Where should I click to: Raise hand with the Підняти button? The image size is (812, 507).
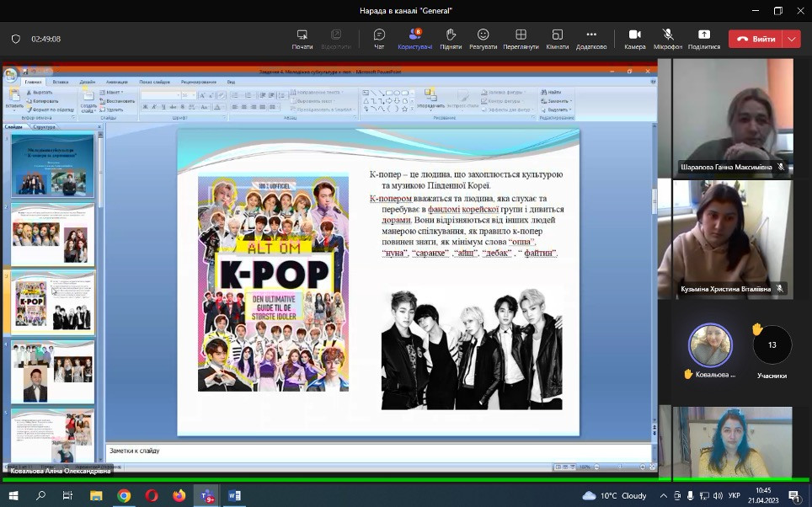click(451, 38)
